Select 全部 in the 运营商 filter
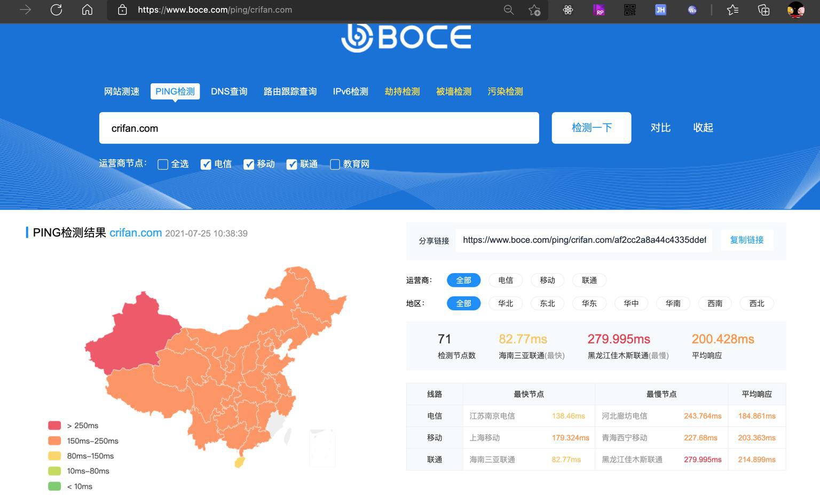This screenshot has width=820, height=504. [463, 280]
